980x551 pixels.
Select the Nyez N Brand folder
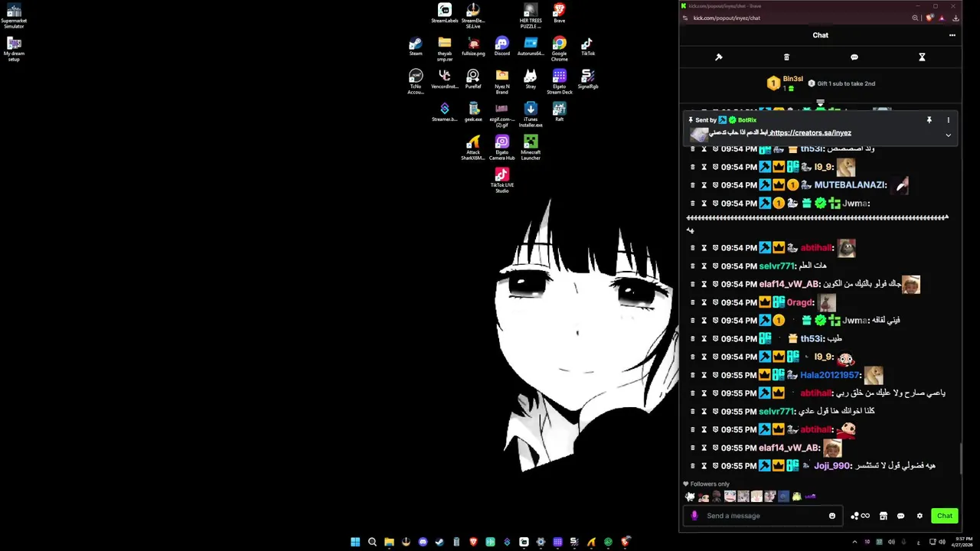[501, 82]
